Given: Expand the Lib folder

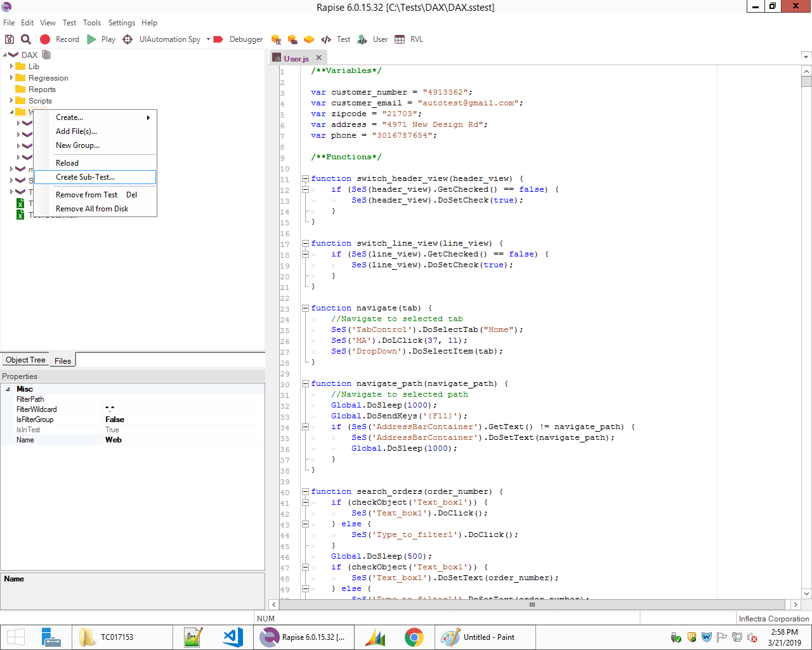Looking at the screenshot, I should (x=11, y=66).
